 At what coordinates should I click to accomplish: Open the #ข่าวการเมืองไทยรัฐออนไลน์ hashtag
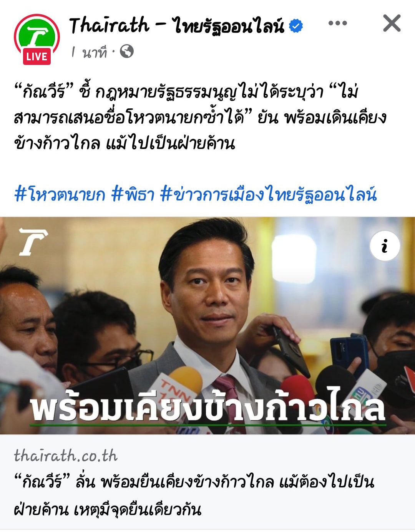(268, 194)
